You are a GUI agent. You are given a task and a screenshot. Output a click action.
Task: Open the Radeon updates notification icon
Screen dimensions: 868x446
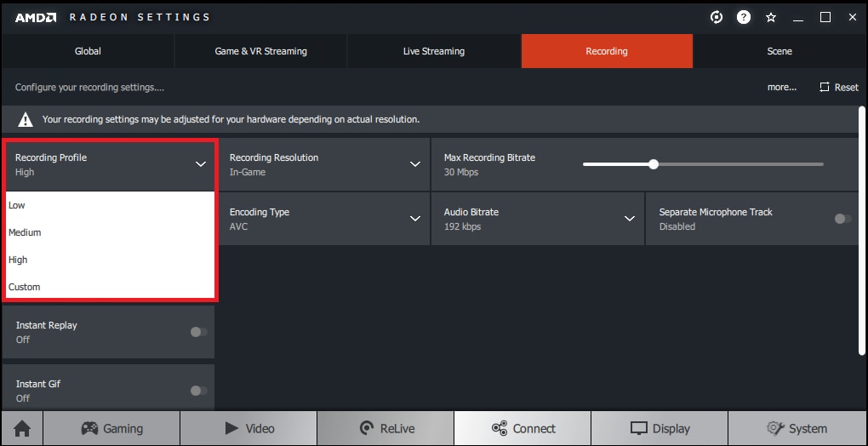(717, 17)
